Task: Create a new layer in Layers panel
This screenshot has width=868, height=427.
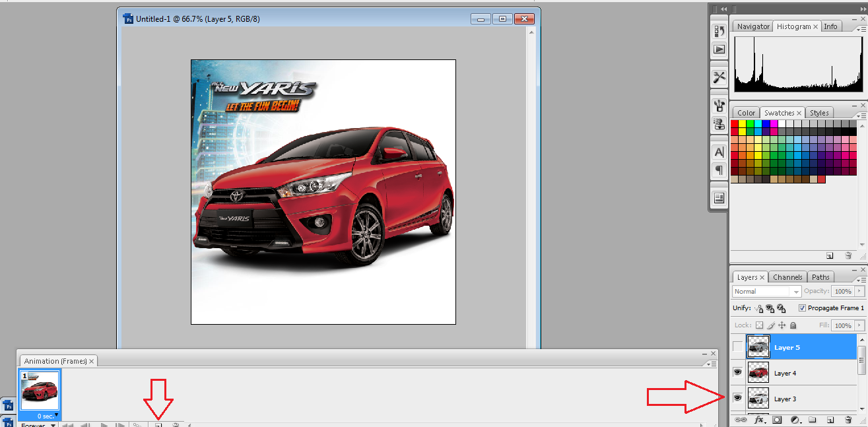Action: [831, 420]
